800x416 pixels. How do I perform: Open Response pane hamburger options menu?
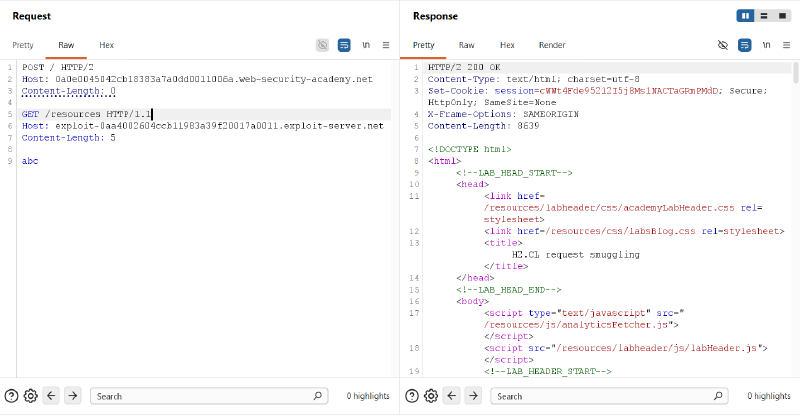pos(786,45)
